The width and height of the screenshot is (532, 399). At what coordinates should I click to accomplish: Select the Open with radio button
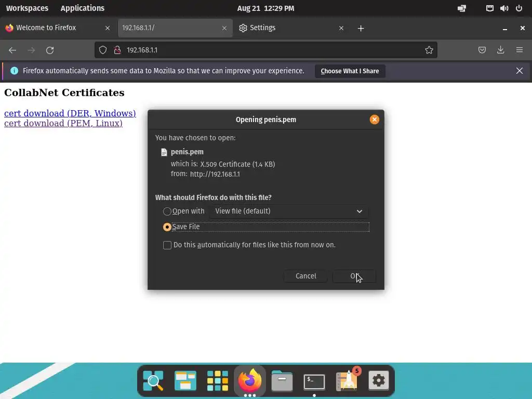[x=167, y=211]
